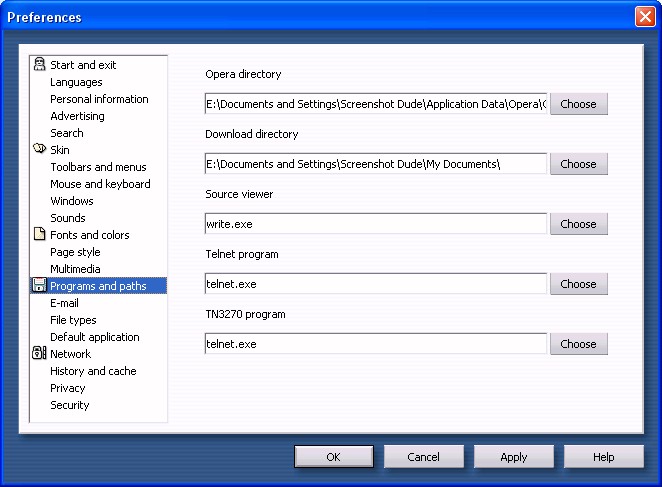Image resolution: width=662 pixels, height=487 pixels.
Task: Close the Preferences dialog with X
Action: 645,16
